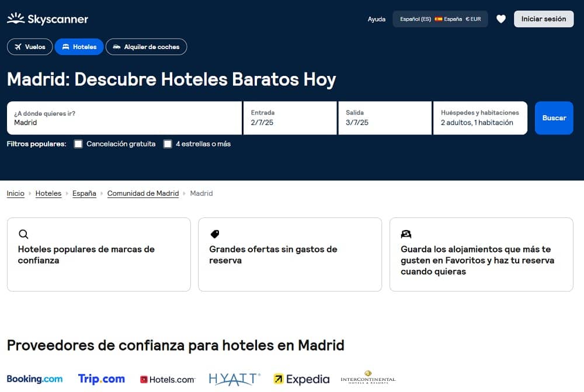Click the 'Madrid: Descubre Hoteles Baratos Hoy' heading
Screen dimensions: 584x392
[x=171, y=79]
